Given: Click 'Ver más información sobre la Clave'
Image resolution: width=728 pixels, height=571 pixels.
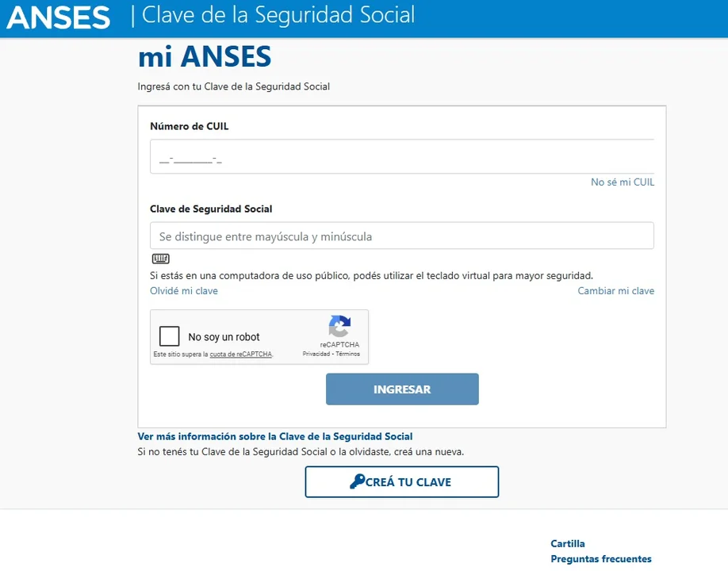Looking at the screenshot, I should pos(275,435).
